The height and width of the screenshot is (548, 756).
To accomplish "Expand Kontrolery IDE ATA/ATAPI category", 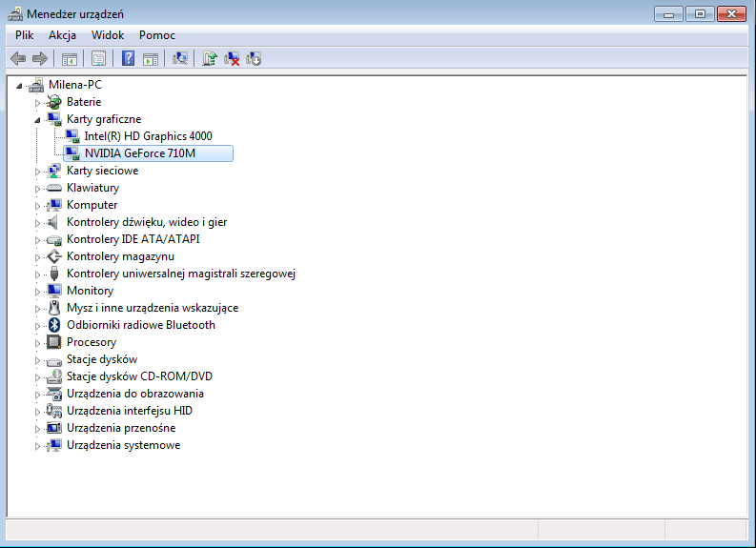I will [x=37, y=240].
